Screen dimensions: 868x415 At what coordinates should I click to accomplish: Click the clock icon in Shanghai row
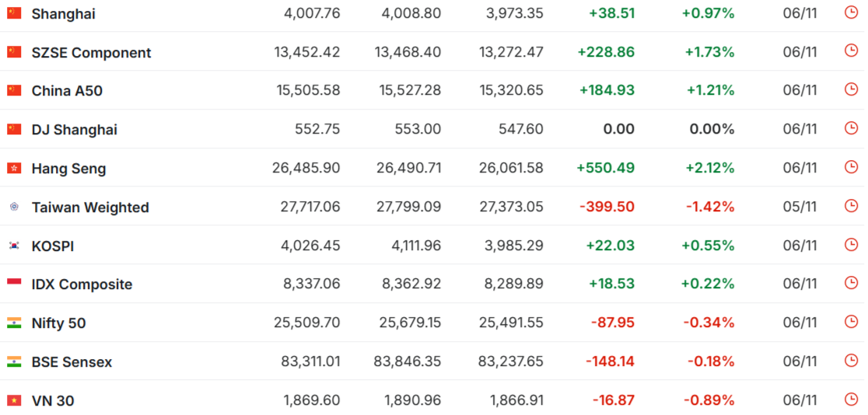click(x=851, y=12)
